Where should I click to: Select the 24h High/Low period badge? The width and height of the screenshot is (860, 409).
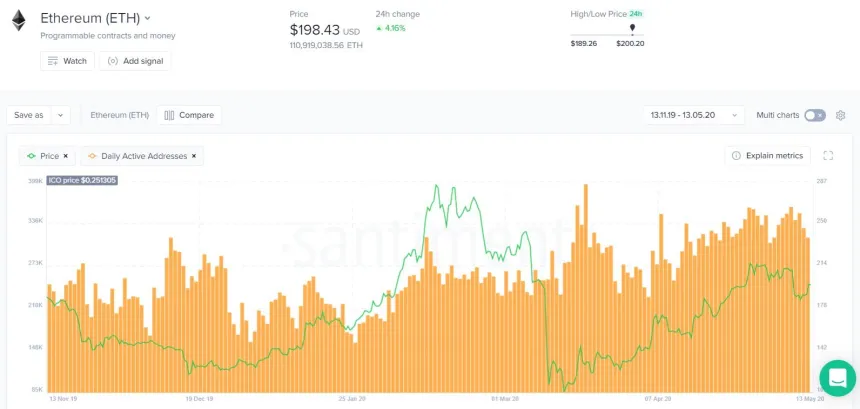[x=635, y=14]
